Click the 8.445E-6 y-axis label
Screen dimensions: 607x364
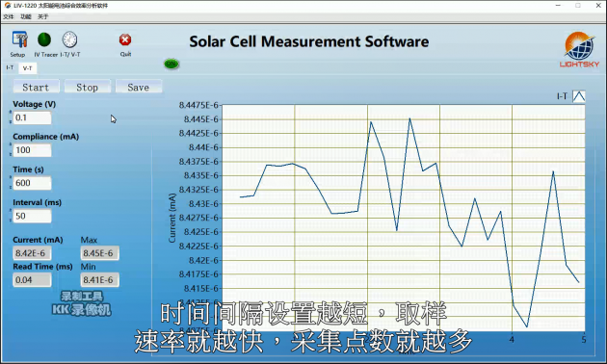(x=201, y=119)
